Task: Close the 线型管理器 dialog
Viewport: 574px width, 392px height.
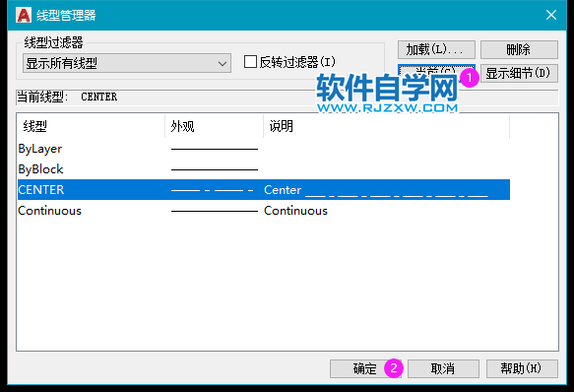Action: pos(551,15)
